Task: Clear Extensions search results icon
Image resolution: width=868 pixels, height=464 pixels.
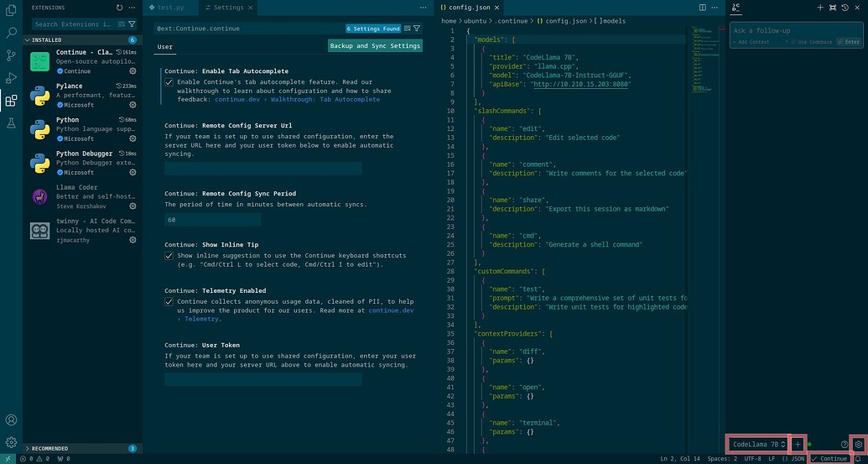Action: tap(122, 24)
